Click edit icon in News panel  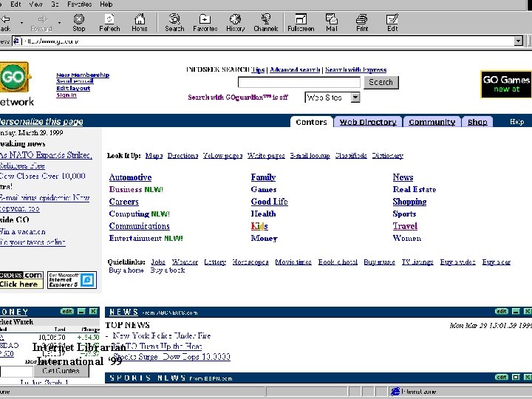[x=502, y=311]
